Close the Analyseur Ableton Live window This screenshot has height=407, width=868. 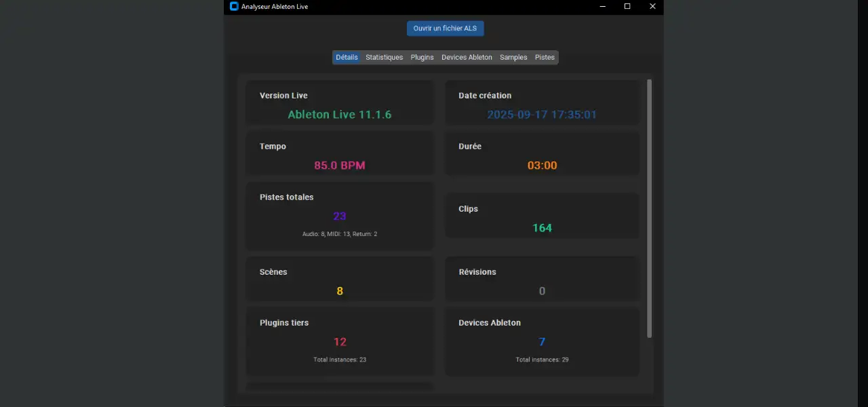[x=652, y=7]
